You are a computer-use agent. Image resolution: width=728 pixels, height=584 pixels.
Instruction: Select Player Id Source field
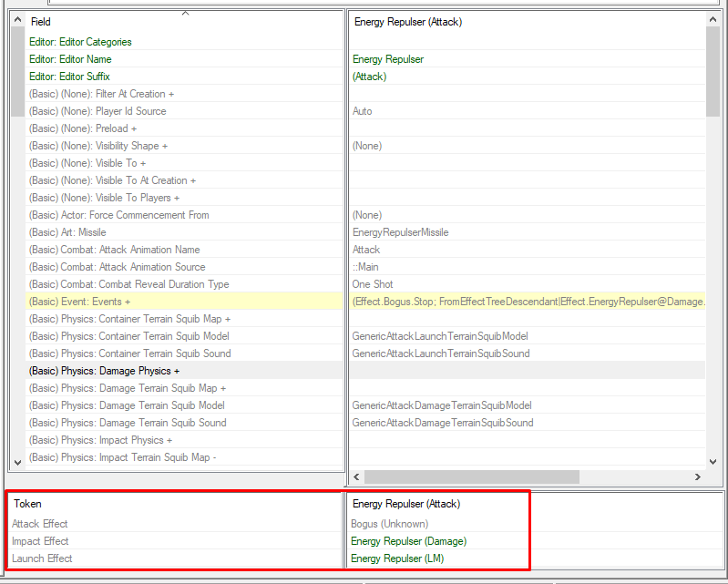coord(184,111)
